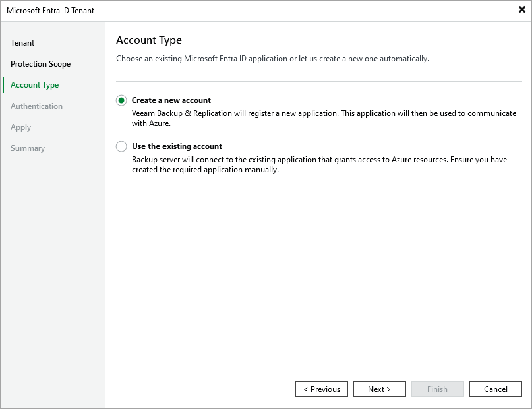532x409 pixels.
Task: Go back using the Previous button
Action: coord(322,389)
